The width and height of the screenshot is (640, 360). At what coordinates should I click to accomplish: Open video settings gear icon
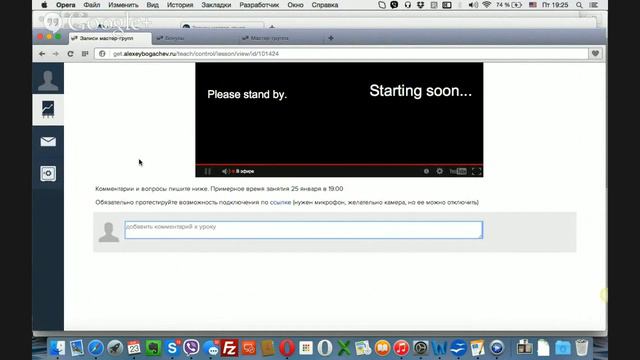440,171
